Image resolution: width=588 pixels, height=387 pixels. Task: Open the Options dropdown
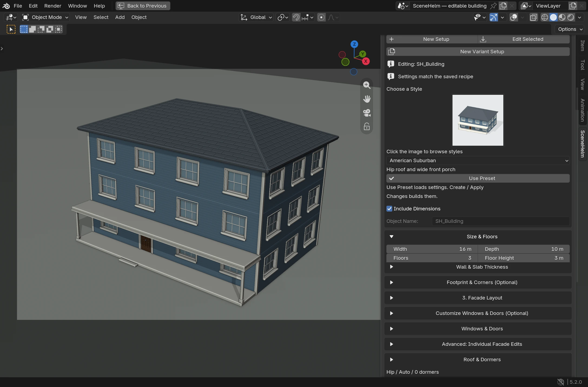570,29
